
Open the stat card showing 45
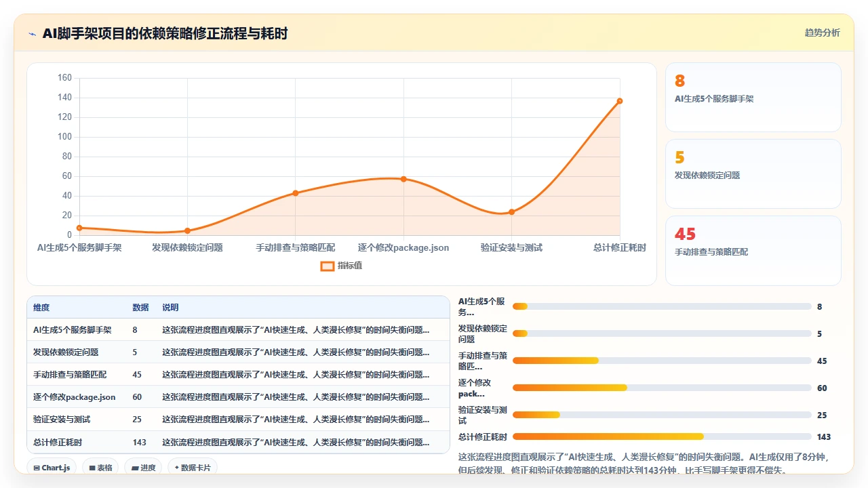click(753, 251)
